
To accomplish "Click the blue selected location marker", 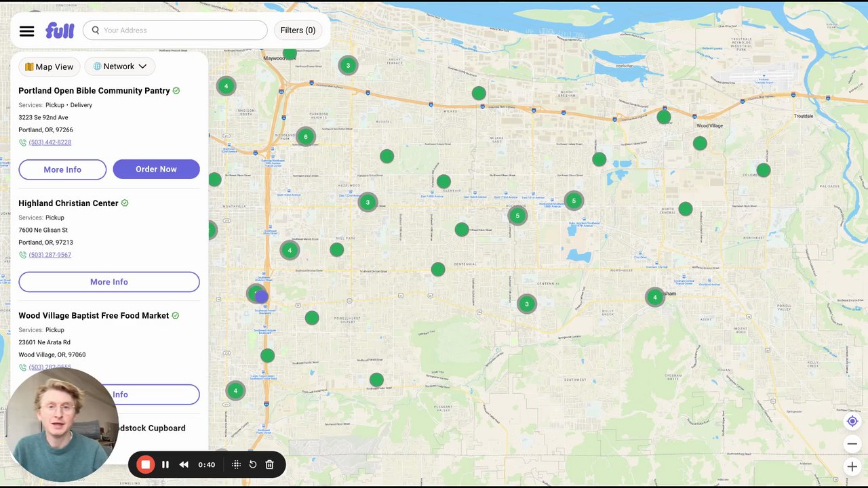I will tap(261, 296).
